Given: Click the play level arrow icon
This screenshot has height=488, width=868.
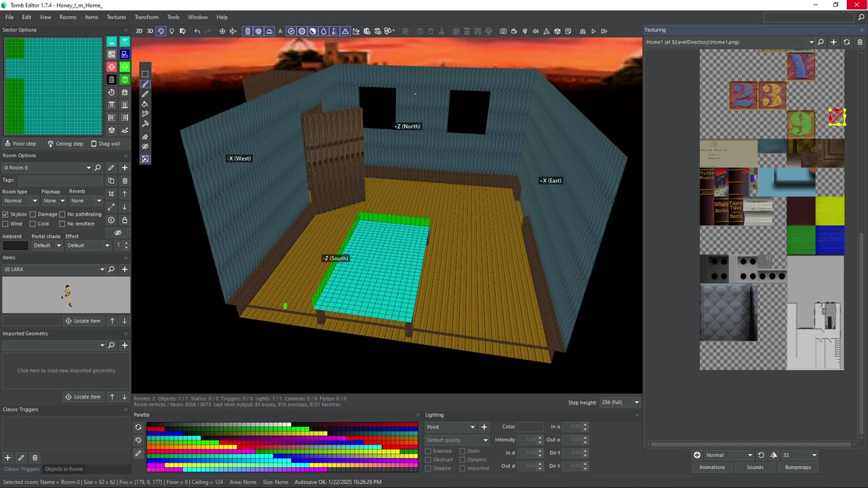Looking at the screenshot, I should point(593,31).
